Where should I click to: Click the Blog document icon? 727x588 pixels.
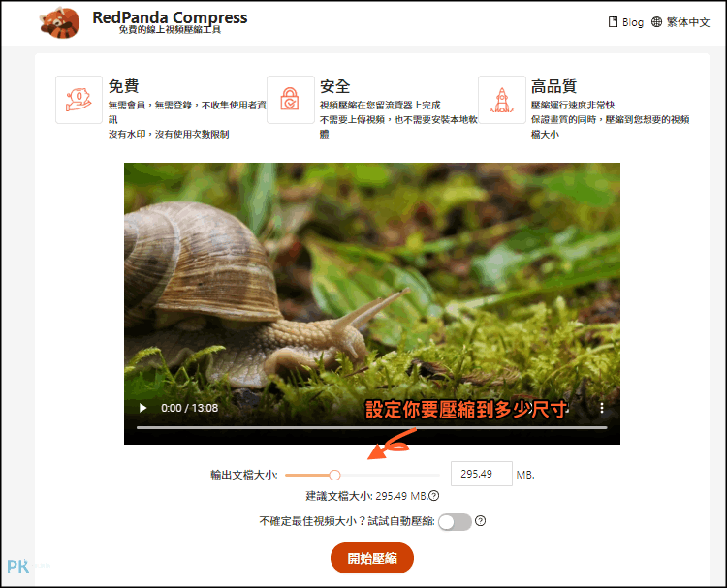point(613,21)
